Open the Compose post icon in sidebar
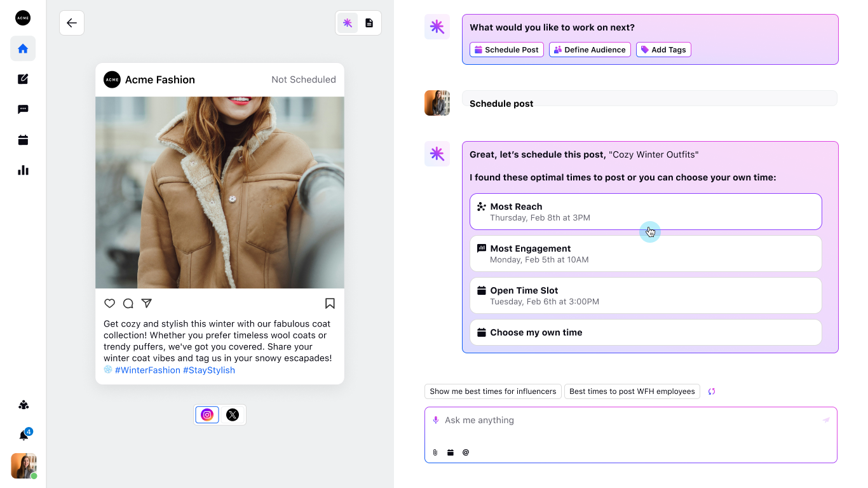868x488 pixels. (23, 79)
